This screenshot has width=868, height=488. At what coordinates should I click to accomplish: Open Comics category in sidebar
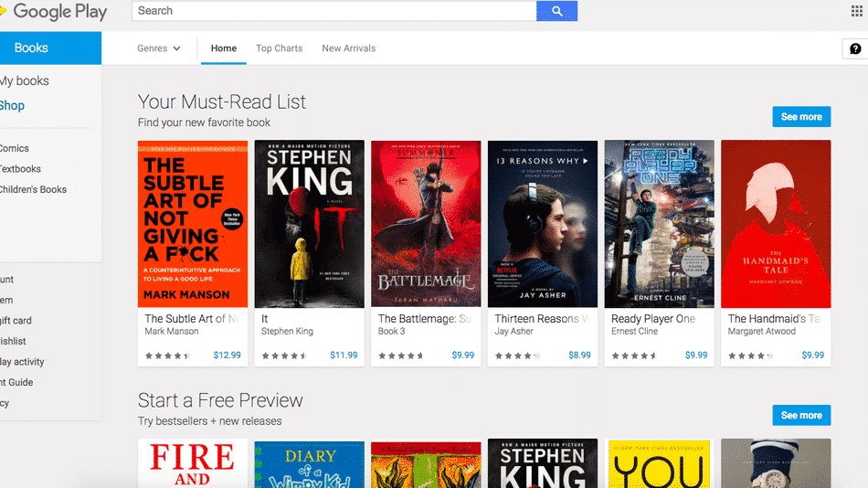[x=15, y=148]
